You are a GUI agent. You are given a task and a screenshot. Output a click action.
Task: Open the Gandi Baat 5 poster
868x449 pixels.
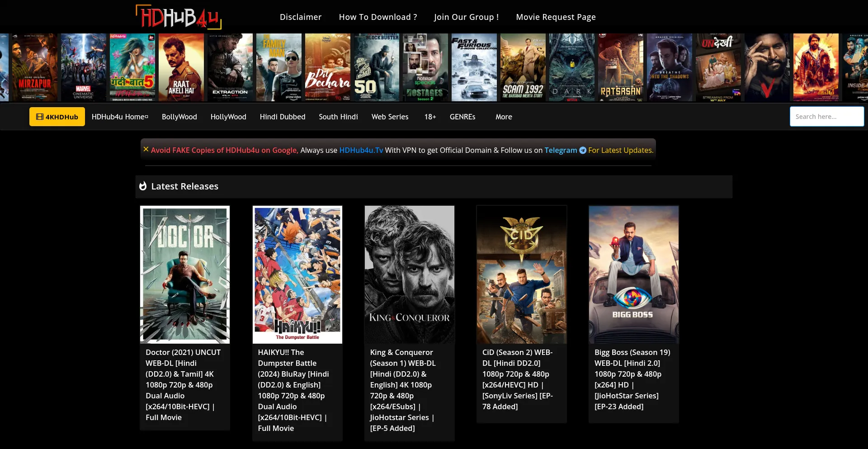pyautogui.click(x=132, y=67)
